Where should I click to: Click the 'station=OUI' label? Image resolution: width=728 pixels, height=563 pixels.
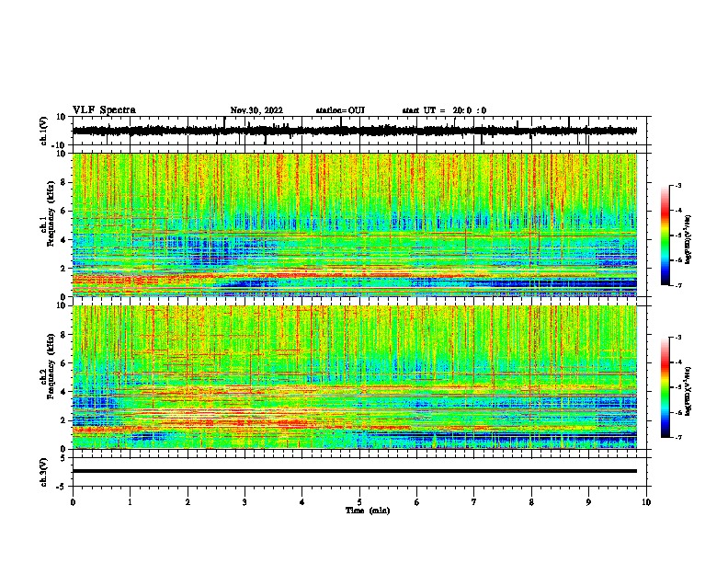coord(340,110)
